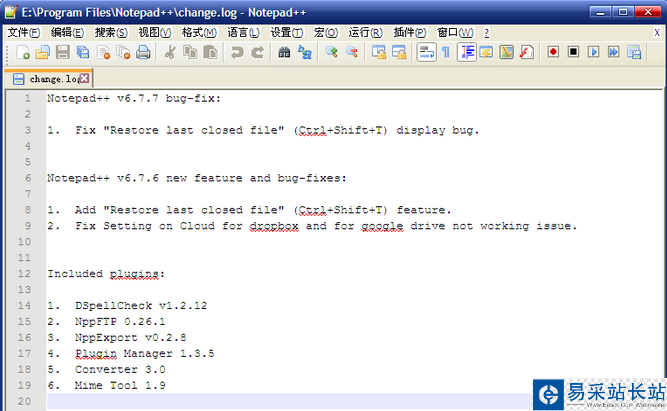The height and width of the screenshot is (411, 667).
Task: Click line number 12 in the margin
Action: (x=24, y=274)
